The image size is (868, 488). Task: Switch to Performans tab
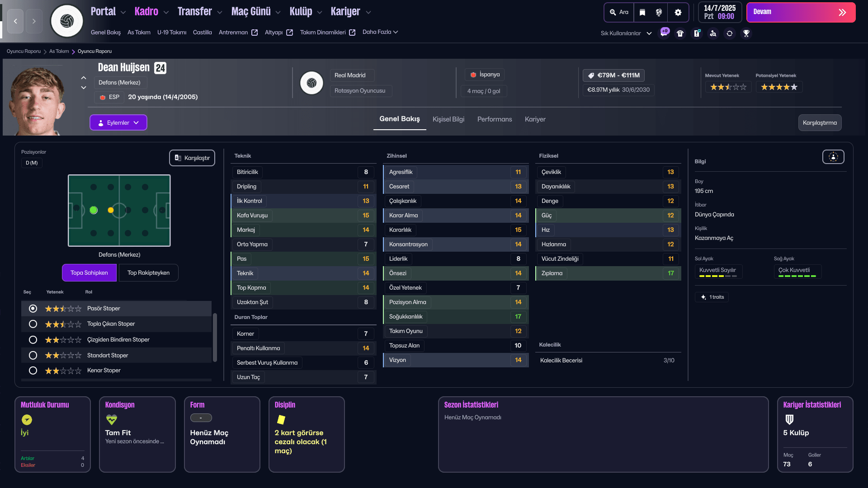495,119
